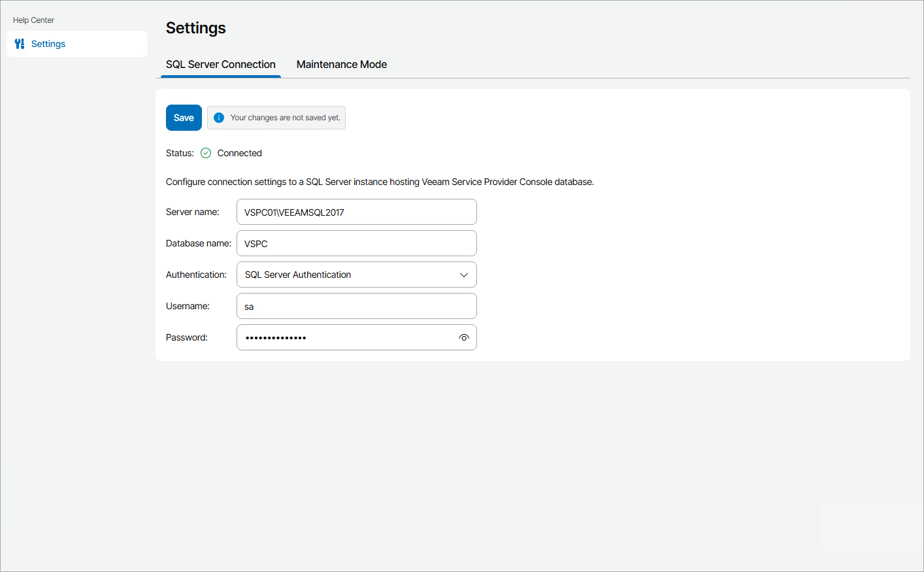924x572 pixels.
Task: Click the Help Center label
Action: (x=33, y=20)
